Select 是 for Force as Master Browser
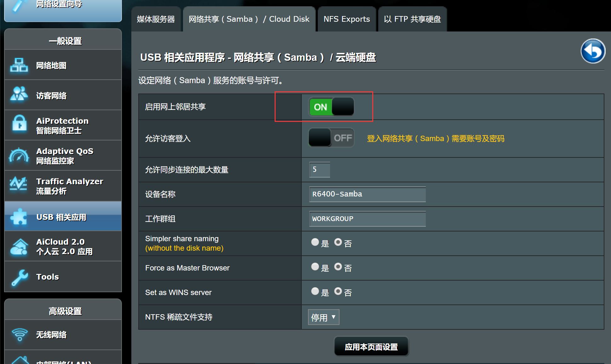Image resolution: width=611 pixels, height=364 pixels. [315, 267]
